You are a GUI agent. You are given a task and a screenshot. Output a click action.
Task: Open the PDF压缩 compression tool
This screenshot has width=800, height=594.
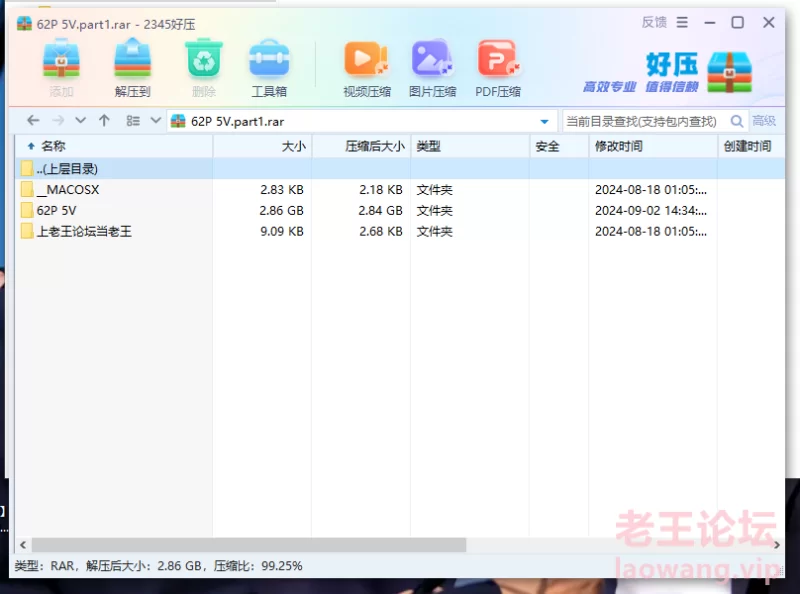pos(498,68)
